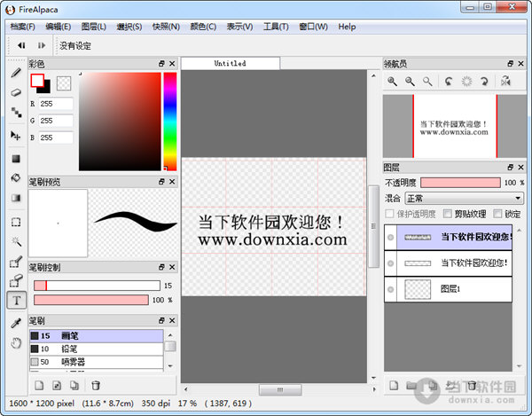
Task: Select the Bucket fill tool
Action: click(x=16, y=177)
